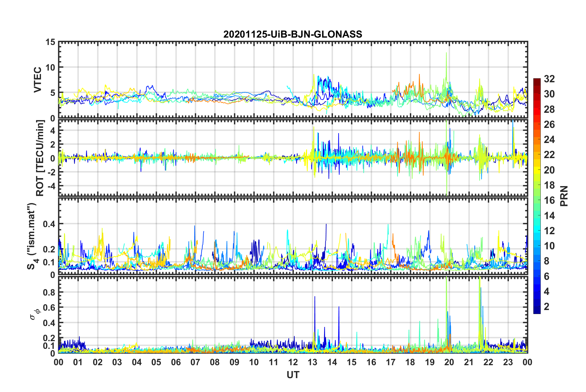
Task: Click colorbar tick label 16
Action: (x=549, y=200)
